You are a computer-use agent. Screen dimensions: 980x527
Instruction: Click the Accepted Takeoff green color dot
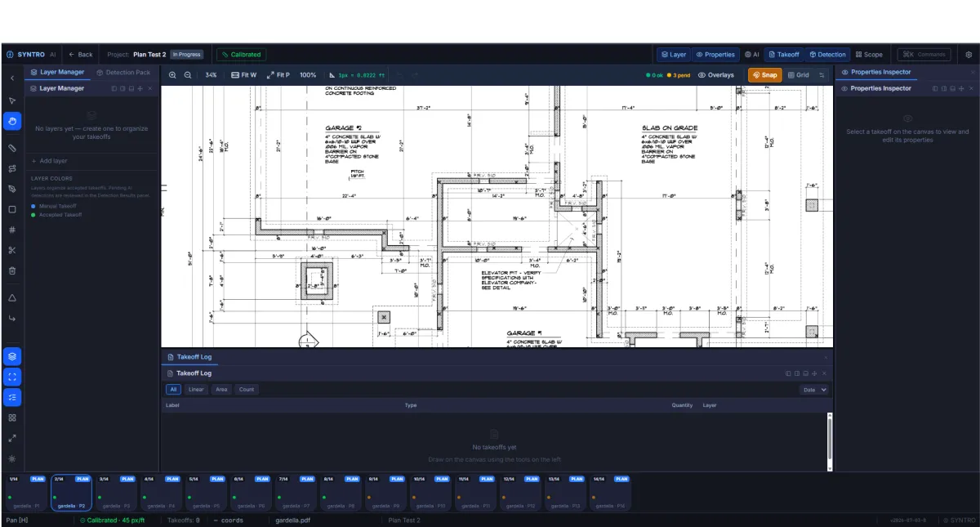tap(33, 214)
